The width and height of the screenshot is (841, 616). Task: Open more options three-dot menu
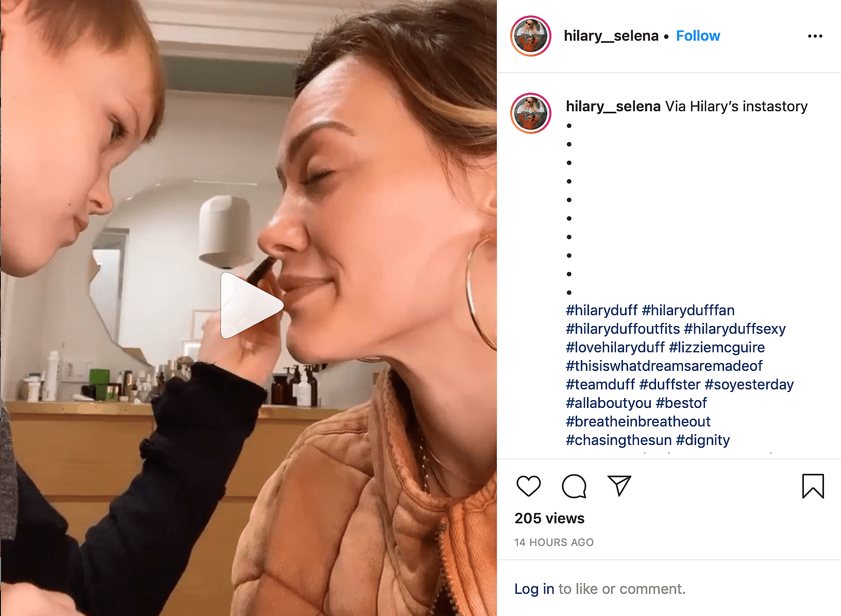coord(815,36)
